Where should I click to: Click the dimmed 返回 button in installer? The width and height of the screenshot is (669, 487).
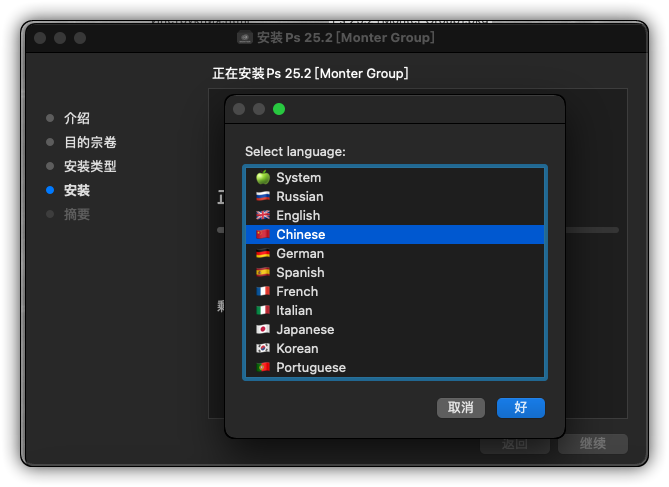pyautogui.click(x=515, y=444)
